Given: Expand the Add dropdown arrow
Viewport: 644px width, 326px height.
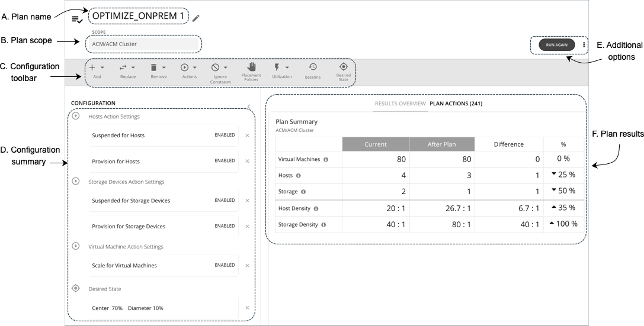Looking at the screenshot, I should (x=102, y=67).
